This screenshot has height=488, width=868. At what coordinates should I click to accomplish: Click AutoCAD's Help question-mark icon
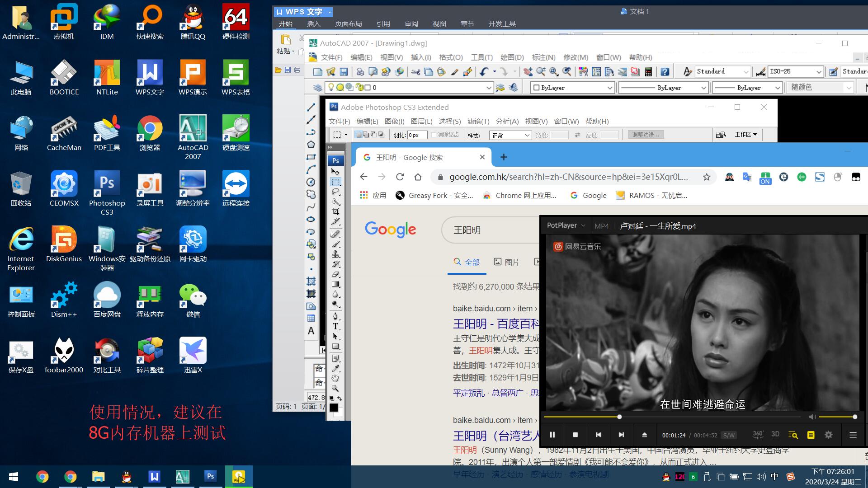point(665,71)
